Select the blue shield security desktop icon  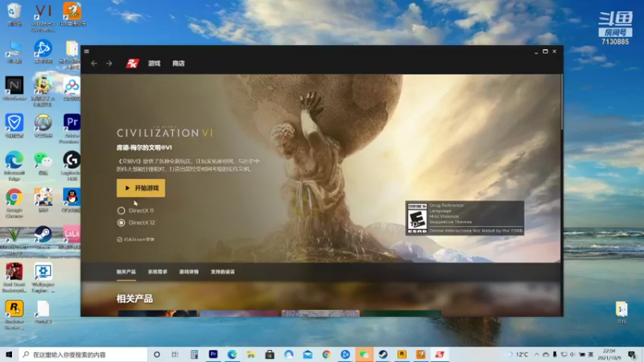(14, 125)
